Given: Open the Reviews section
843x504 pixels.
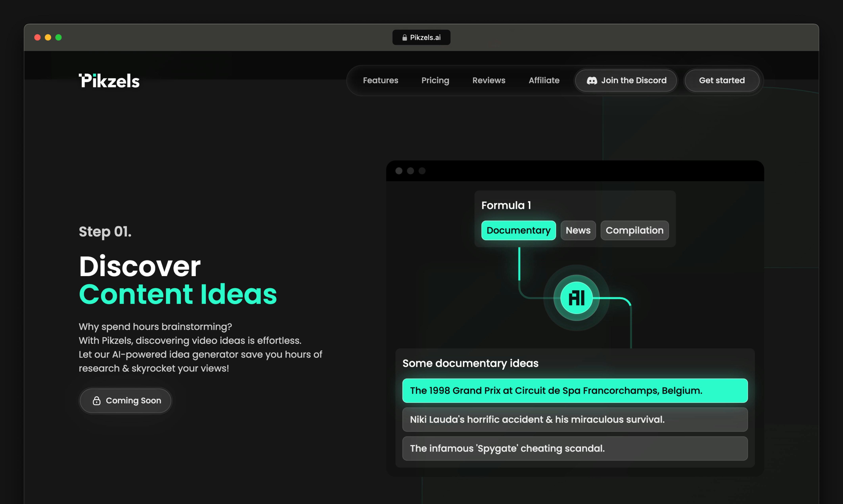Looking at the screenshot, I should coord(489,80).
